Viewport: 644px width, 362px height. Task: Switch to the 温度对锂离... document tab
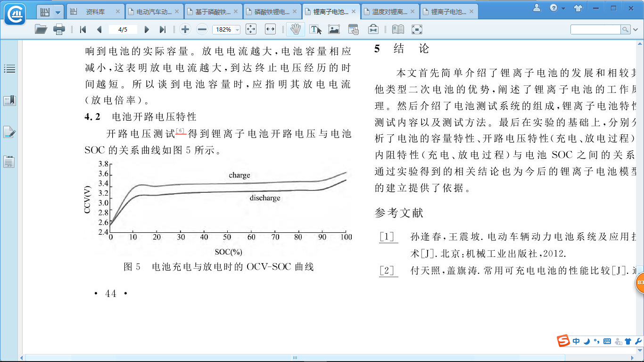point(389,11)
